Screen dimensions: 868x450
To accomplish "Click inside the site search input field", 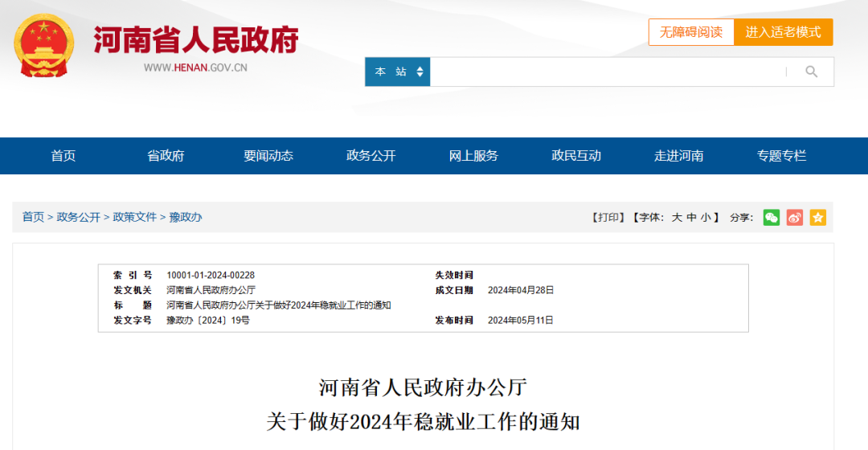I will click(608, 72).
